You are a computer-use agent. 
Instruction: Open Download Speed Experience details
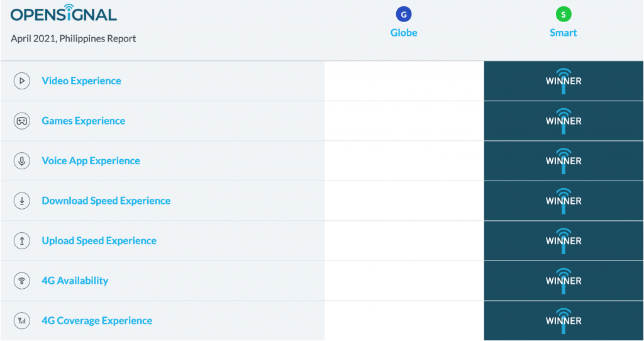(x=106, y=201)
